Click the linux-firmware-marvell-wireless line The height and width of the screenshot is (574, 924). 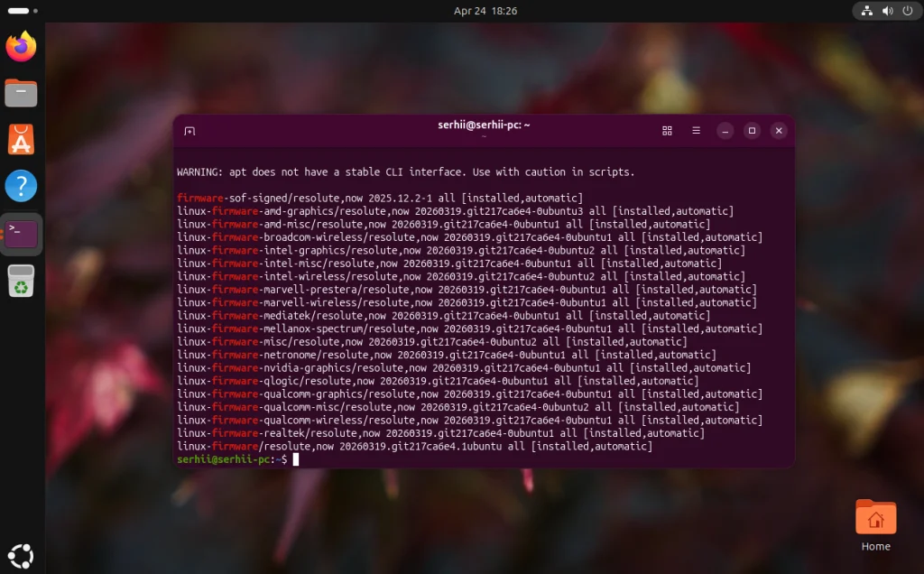(x=467, y=302)
